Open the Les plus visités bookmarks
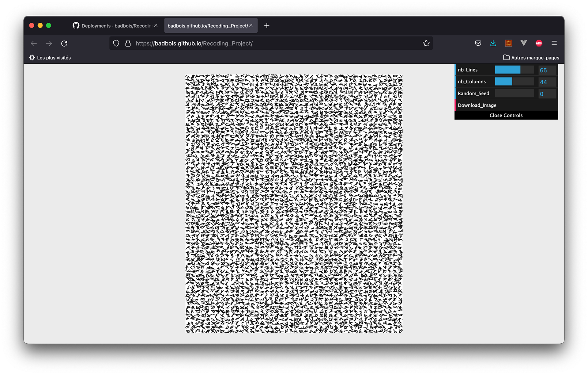 pos(50,58)
